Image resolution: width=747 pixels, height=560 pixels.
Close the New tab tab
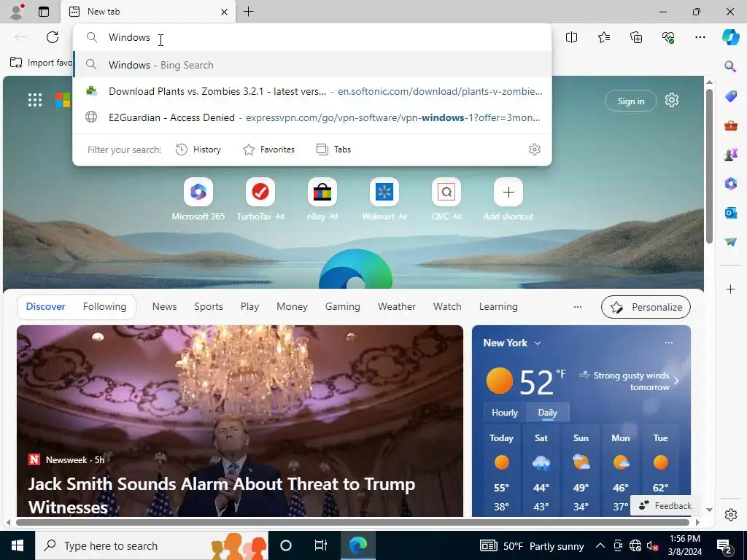click(x=225, y=12)
